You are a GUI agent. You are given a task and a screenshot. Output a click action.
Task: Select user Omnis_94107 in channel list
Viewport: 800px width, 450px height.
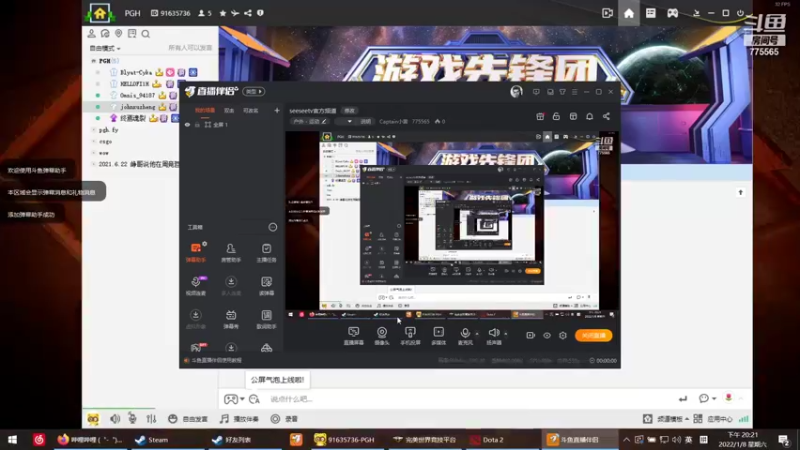click(137, 95)
